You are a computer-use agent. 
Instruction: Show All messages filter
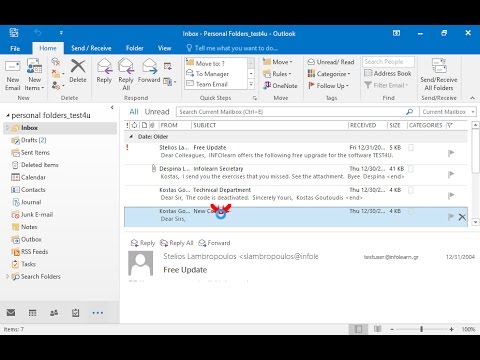point(134,112)
